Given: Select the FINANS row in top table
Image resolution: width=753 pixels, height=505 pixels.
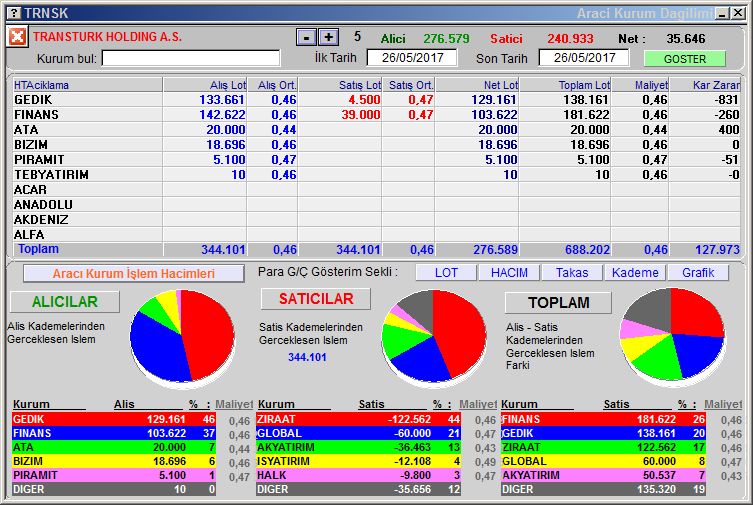Looking at the screenshot, I should 376,115.
